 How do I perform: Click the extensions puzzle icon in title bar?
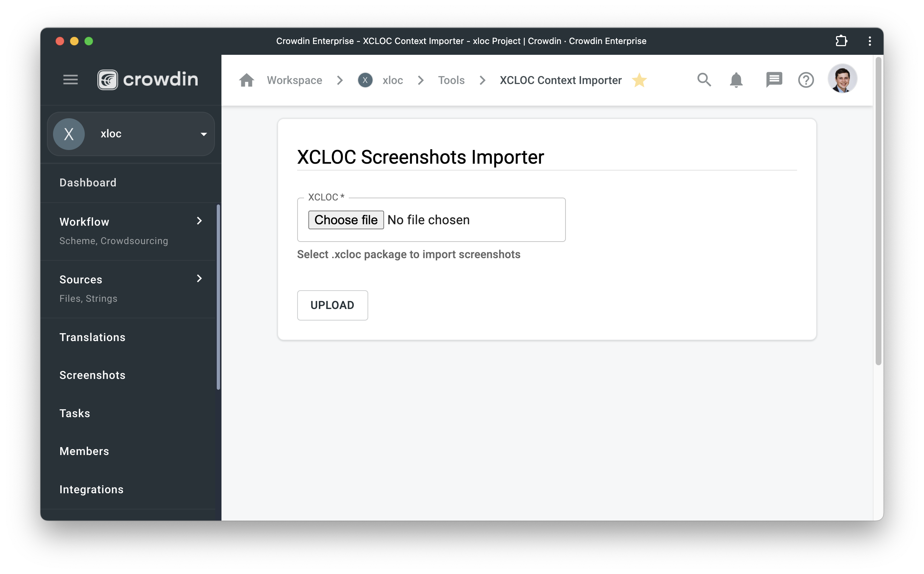click(841, 41)
